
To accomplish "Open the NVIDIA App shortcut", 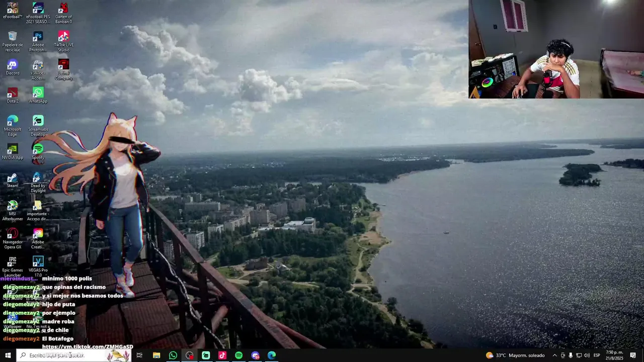I will click(13, 151).
